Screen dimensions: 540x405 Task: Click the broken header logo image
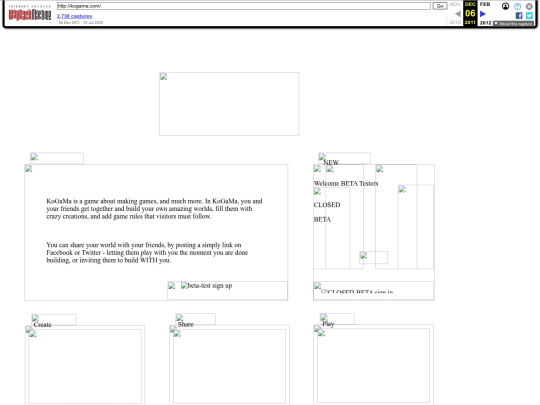229,104
